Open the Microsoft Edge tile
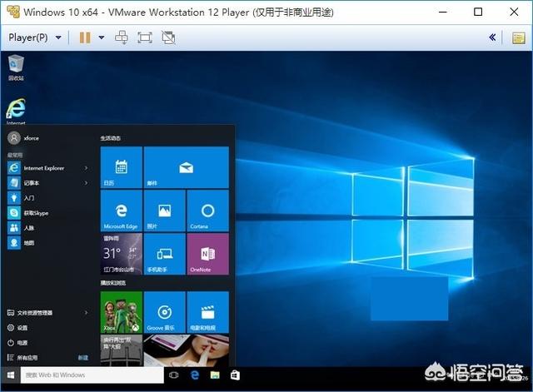533x392 pixels. (x=122, y=211)
